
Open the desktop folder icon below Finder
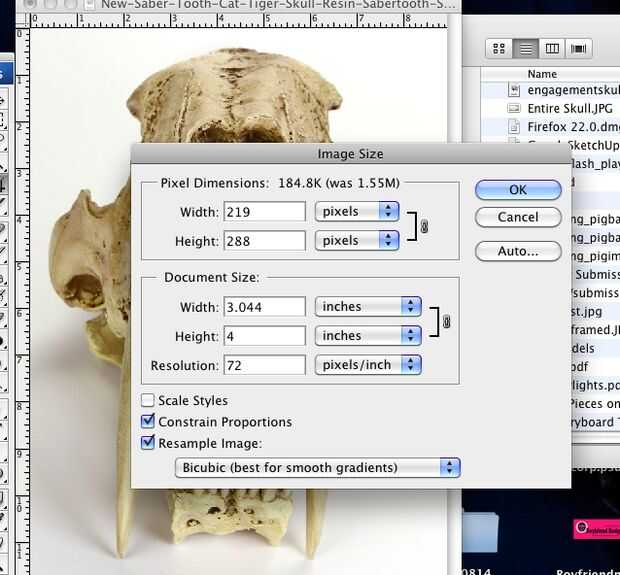(x=480, y=532)
